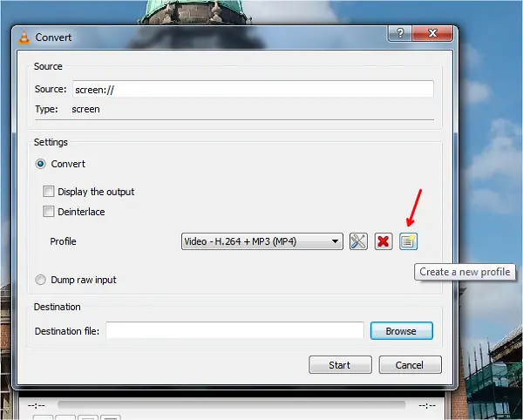Edit selected profile with wrench icon
This screenshot has height=420, width=523.
click(x=358, y=241)
